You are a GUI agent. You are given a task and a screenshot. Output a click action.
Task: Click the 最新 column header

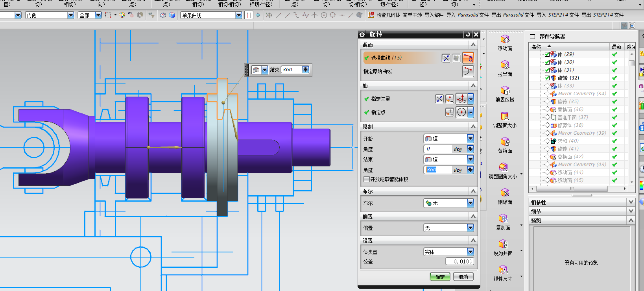616,47
